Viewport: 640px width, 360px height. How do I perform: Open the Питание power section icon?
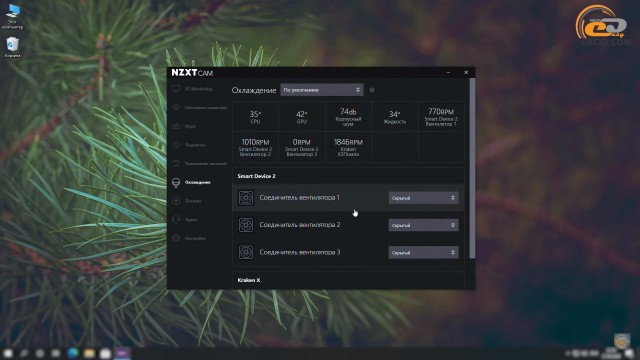[x=176, y=201]
